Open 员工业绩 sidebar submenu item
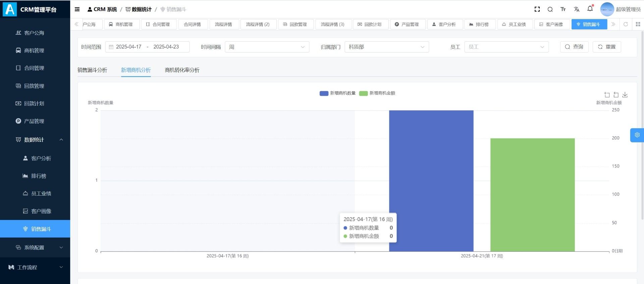The height and width of the screenshot is (284, 644). (35, 194)
